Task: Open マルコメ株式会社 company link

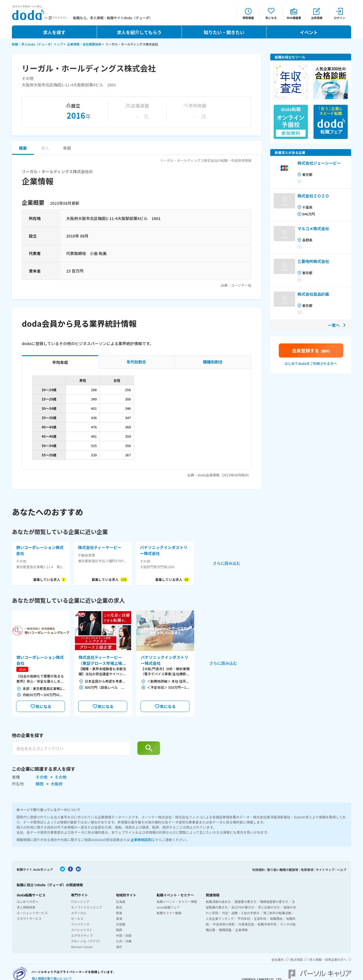Action: click(313, 229)
